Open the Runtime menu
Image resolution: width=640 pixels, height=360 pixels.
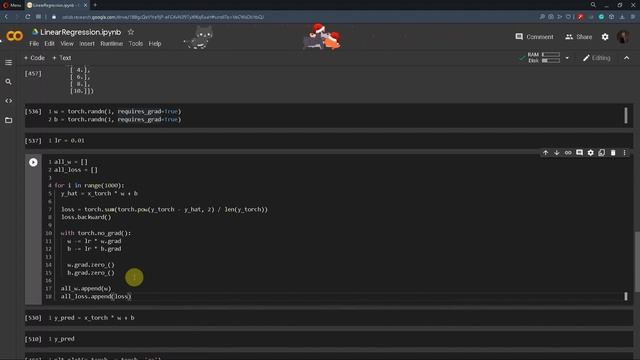[x=111, y=44]
